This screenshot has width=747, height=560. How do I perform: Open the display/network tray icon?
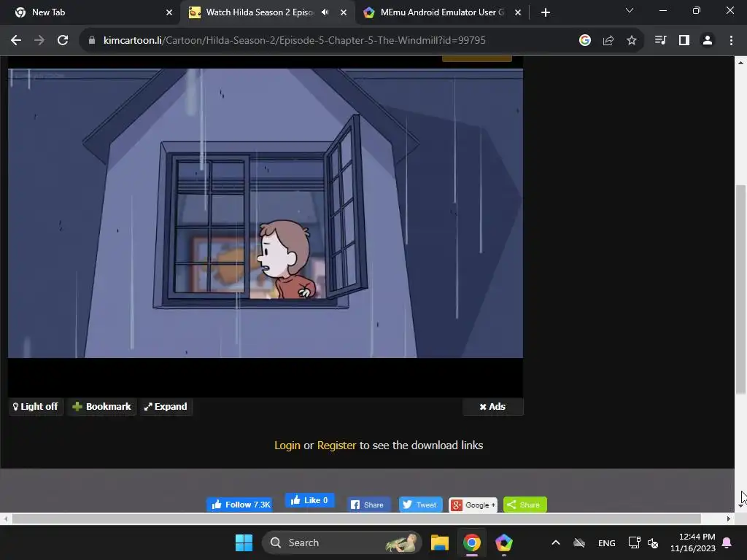635,542
